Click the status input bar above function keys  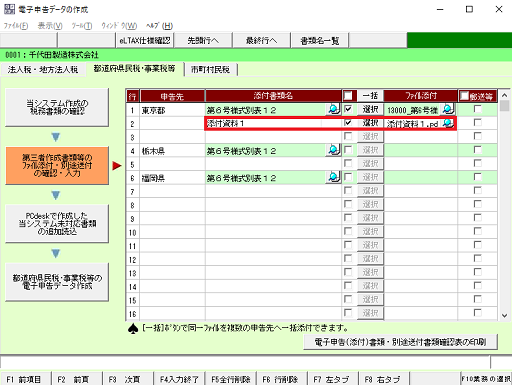tap(245, 362)
